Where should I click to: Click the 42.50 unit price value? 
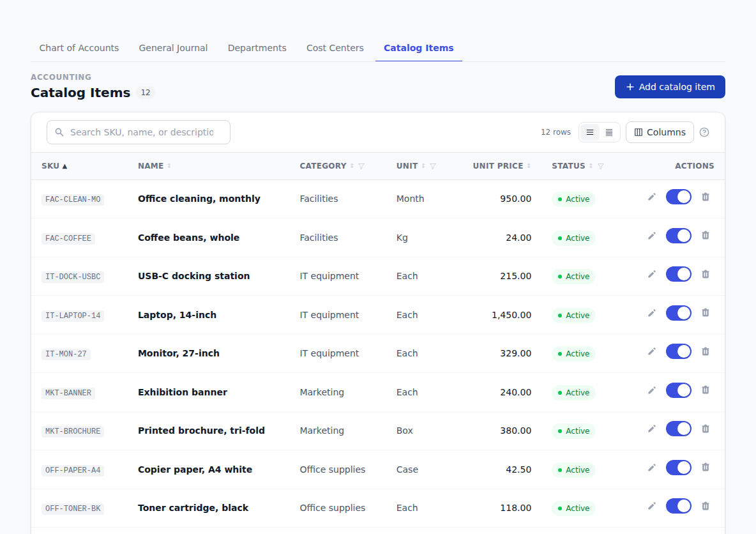518,469
